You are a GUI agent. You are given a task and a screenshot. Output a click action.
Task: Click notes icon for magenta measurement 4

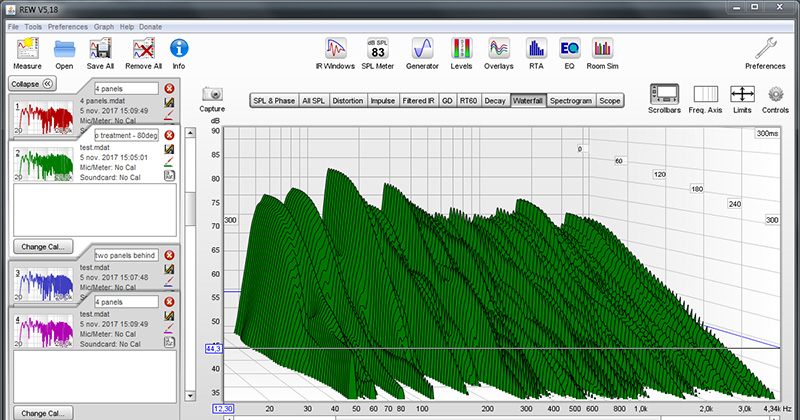pos(169,342)
